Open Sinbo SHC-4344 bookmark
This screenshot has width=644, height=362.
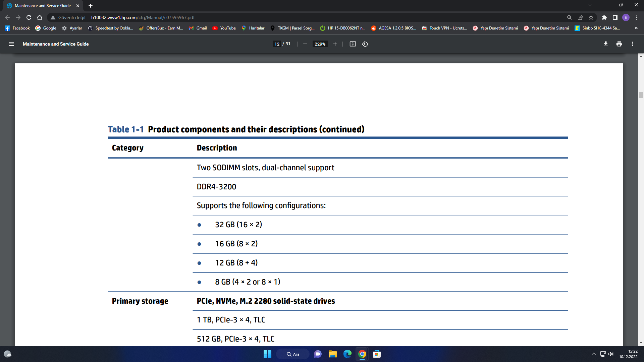pos(597,28)
